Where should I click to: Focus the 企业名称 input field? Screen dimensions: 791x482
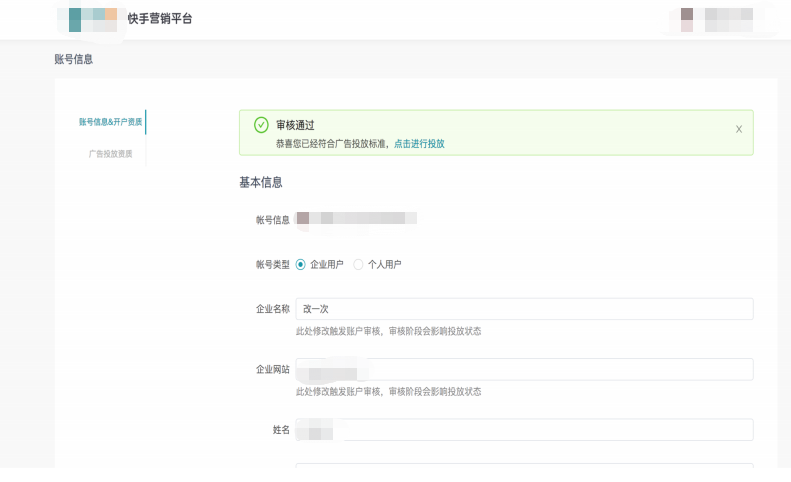525,309
